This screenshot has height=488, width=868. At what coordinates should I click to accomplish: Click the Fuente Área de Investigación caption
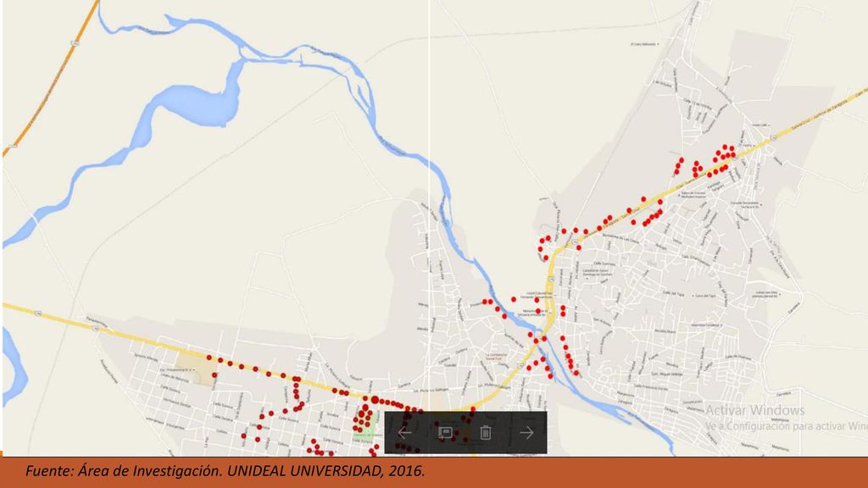pyautogui.click(x=225, y=471)
